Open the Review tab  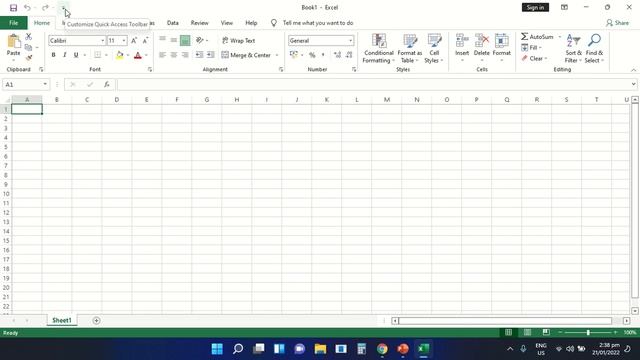coord(200,23)
